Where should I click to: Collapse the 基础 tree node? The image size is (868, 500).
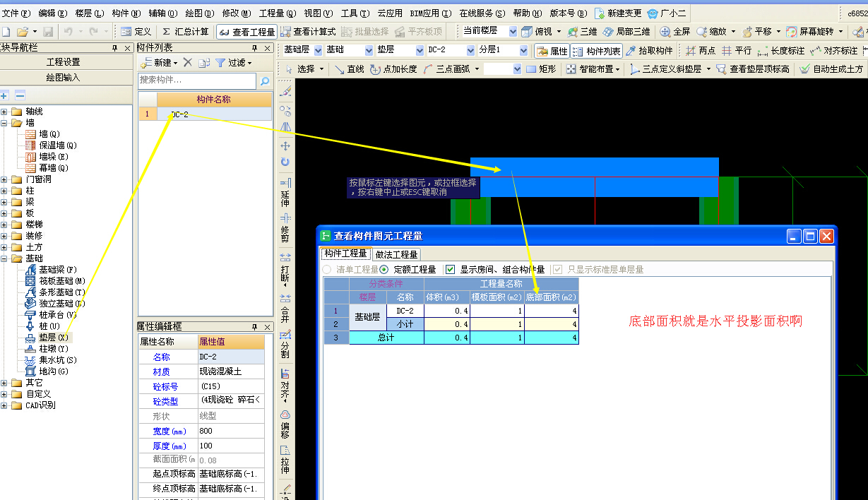click(x=4, y=258)
